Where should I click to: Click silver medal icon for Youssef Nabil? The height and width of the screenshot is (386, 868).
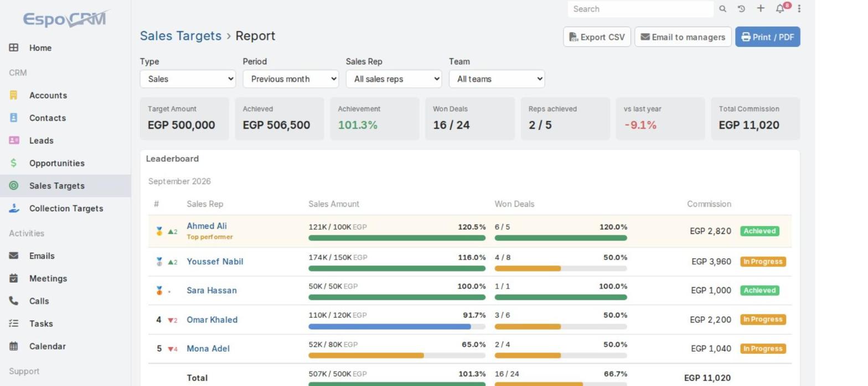coord(159,262)
